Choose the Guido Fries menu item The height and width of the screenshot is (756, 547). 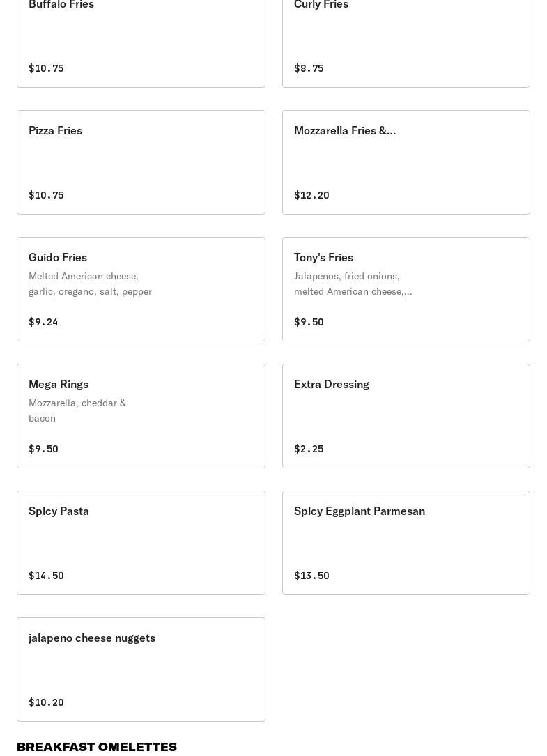pyautogui.click(x=141, y=289)
